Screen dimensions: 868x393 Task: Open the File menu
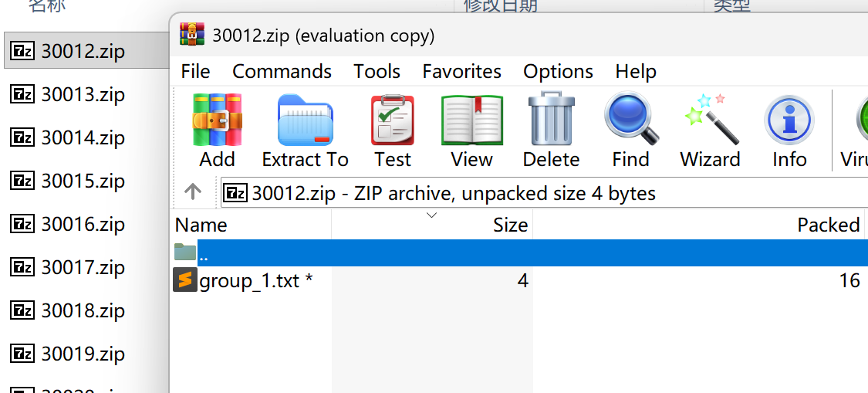(195, 72)
